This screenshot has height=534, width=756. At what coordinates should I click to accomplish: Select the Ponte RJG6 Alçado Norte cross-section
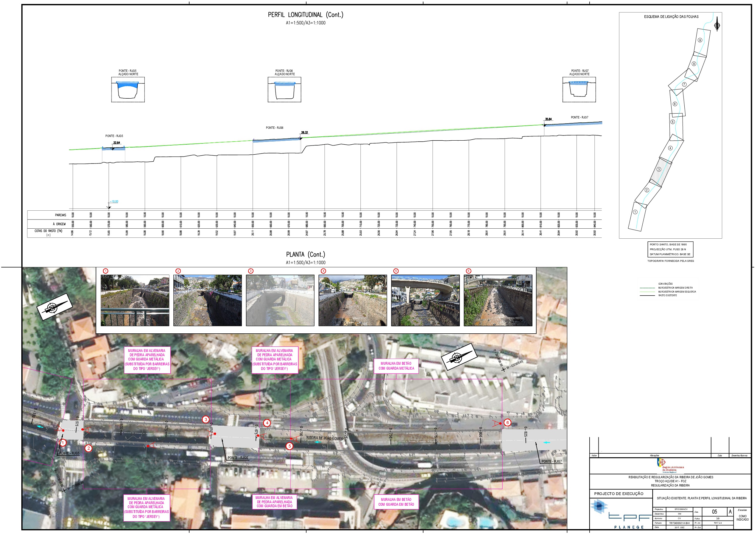(x=284, y=90)
